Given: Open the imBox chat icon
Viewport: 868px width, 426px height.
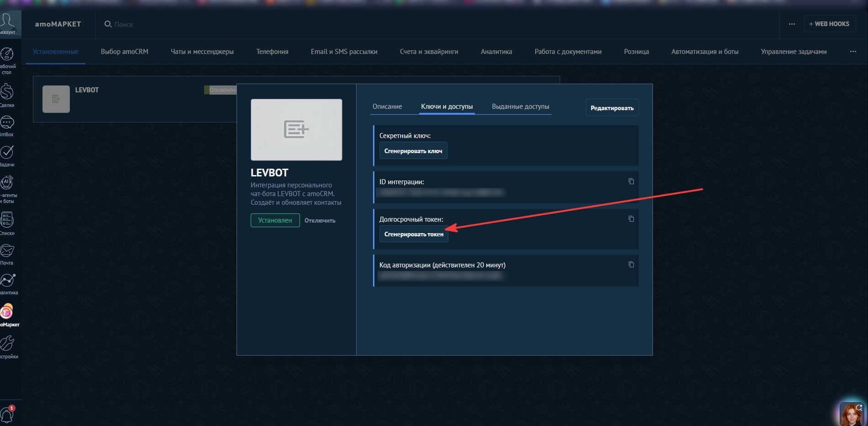Looking at the screenshot, I should click(x=7, y=122).
